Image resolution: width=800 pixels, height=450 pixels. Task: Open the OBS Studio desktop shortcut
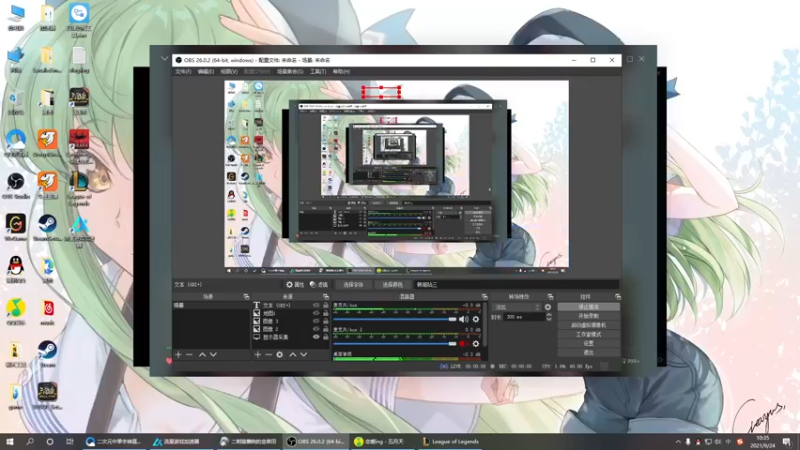tap(16, 185)
